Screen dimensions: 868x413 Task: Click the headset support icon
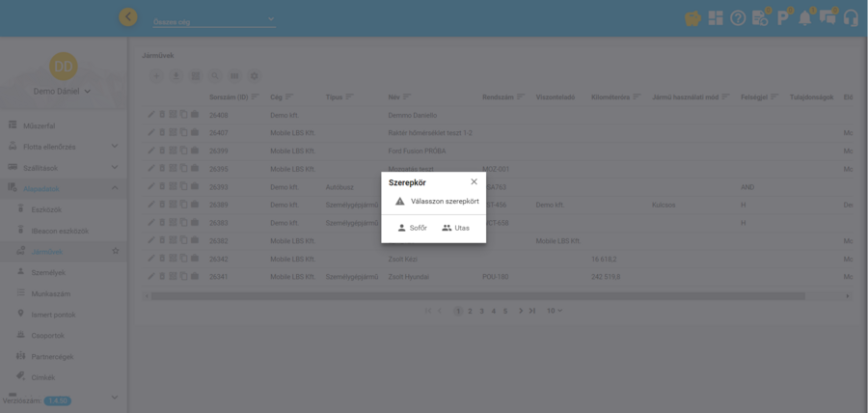pos(851,18)
